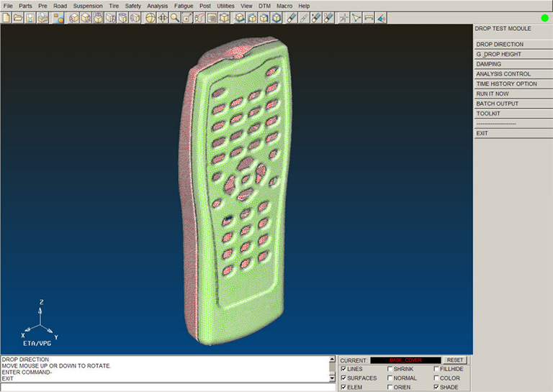Open the Suspension menu
This screenshot has height=392, width=553.
coord(87,6)
